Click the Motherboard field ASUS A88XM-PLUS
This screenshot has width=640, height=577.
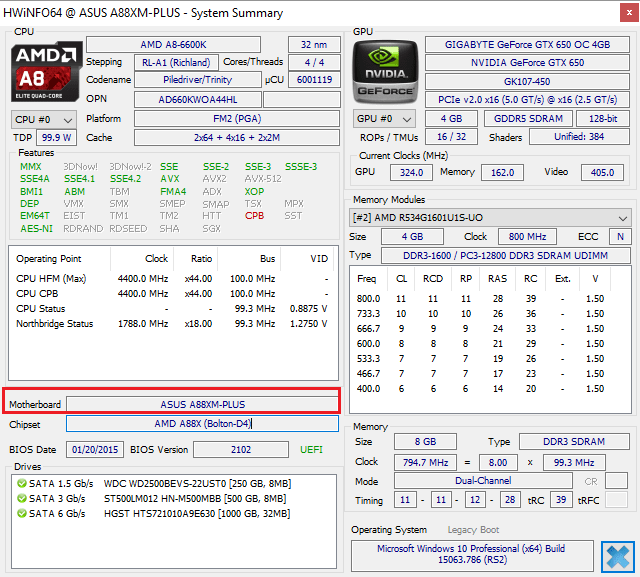coord(202,404)
